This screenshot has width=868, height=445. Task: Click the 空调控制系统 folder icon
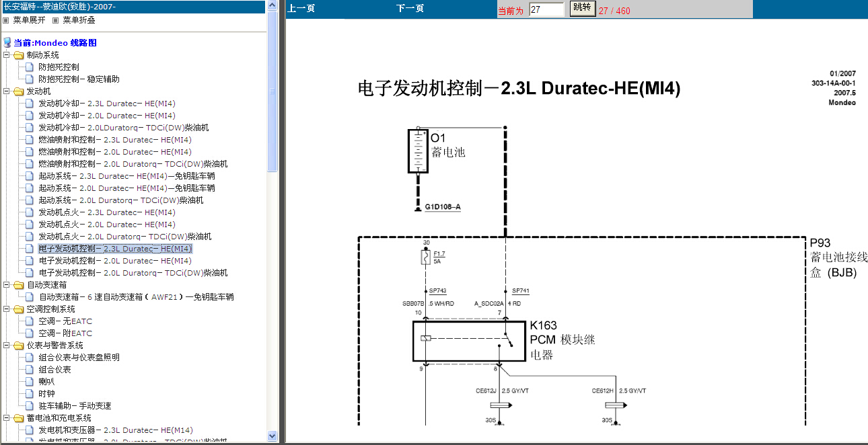(19, 309)
